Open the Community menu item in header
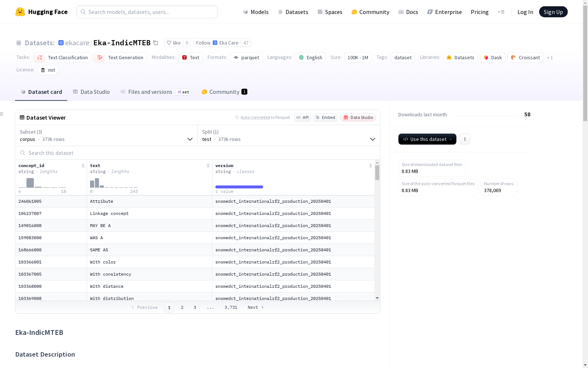 [370, 12]
